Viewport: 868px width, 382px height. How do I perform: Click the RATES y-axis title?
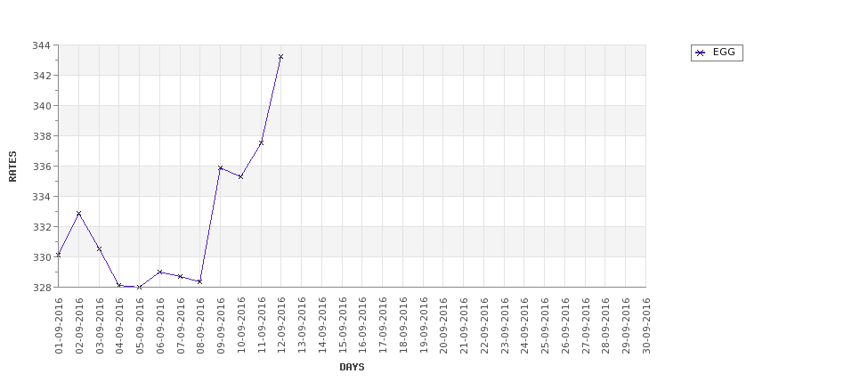pyautogui.click(x=12, y=167)
